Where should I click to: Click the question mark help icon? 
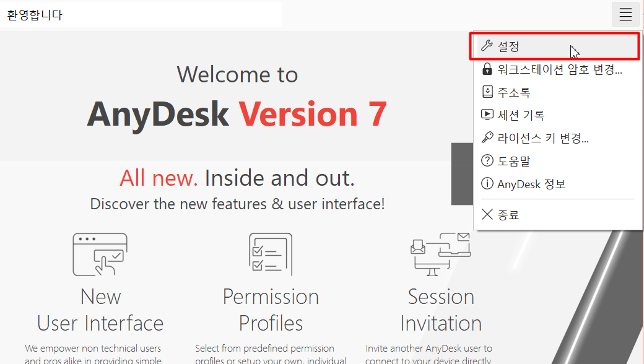point(487,160)
